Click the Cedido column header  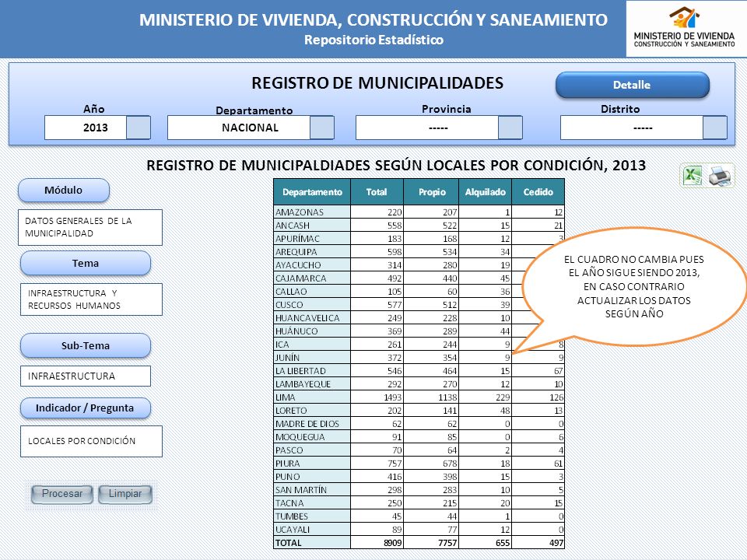click(x=538, y=192)
